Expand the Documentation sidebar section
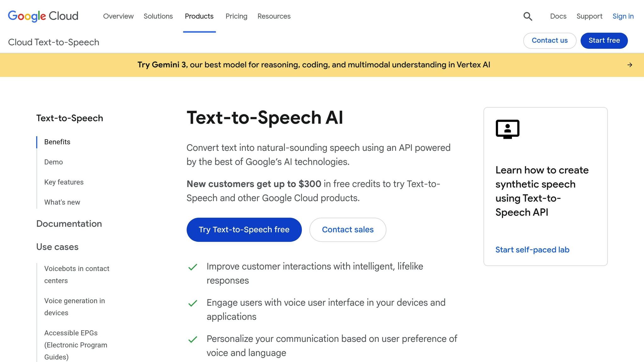644x362 pixels. 69,224
